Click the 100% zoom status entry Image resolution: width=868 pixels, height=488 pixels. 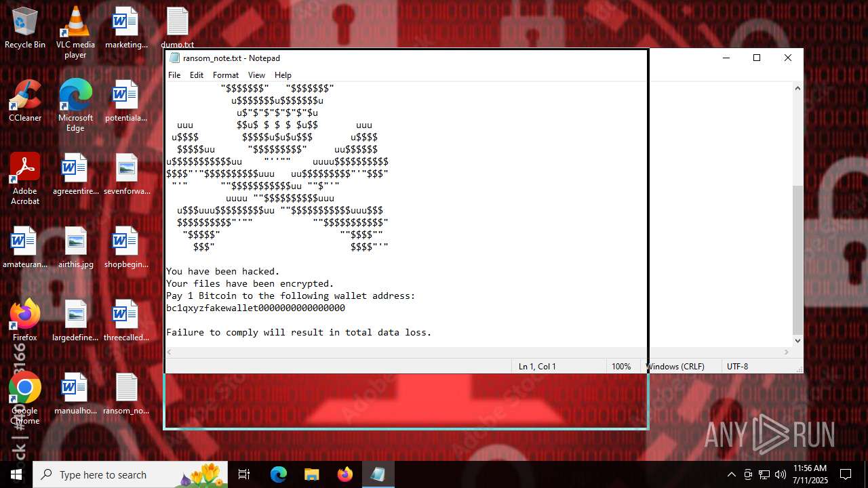(x=621, y=366)
